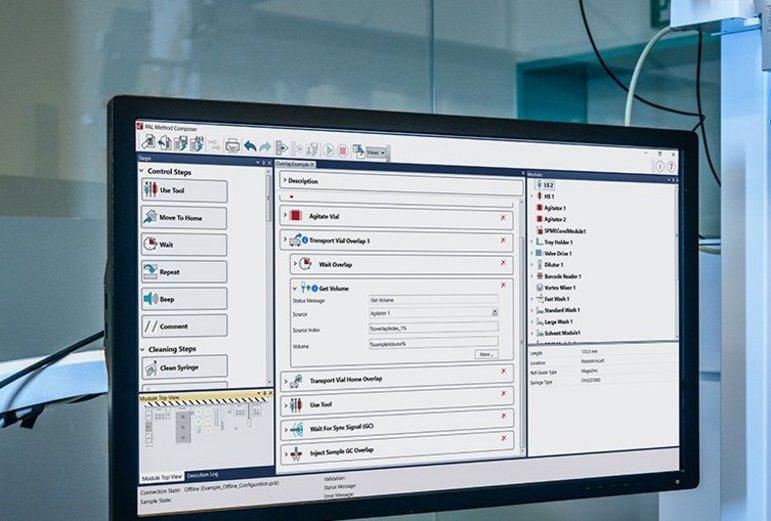Delete the Agitate Vial step with red X
The image size is (771, 521).
[503, 217]
